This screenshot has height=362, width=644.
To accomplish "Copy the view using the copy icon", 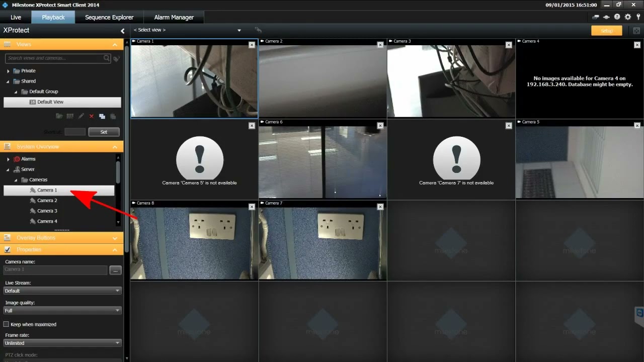I will [102, 116].
